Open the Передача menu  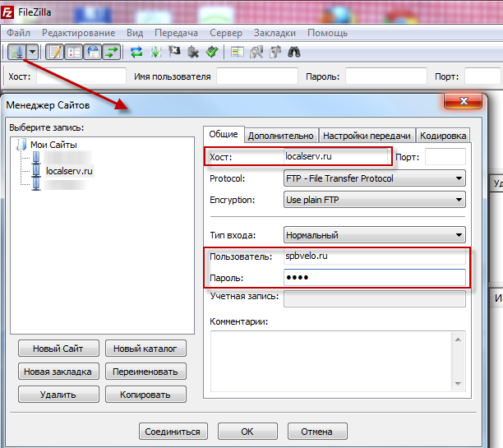click(x=176, y=33)
